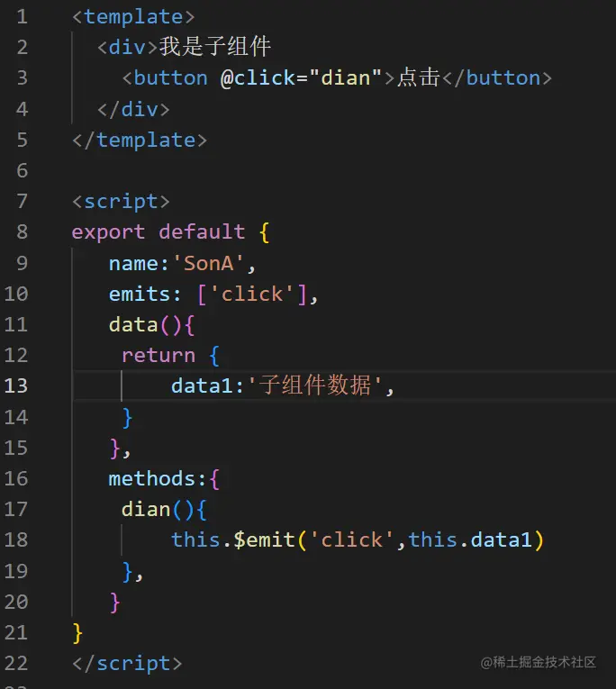
Task: Click the 'click' string in emits array
Action: point(252,294)
